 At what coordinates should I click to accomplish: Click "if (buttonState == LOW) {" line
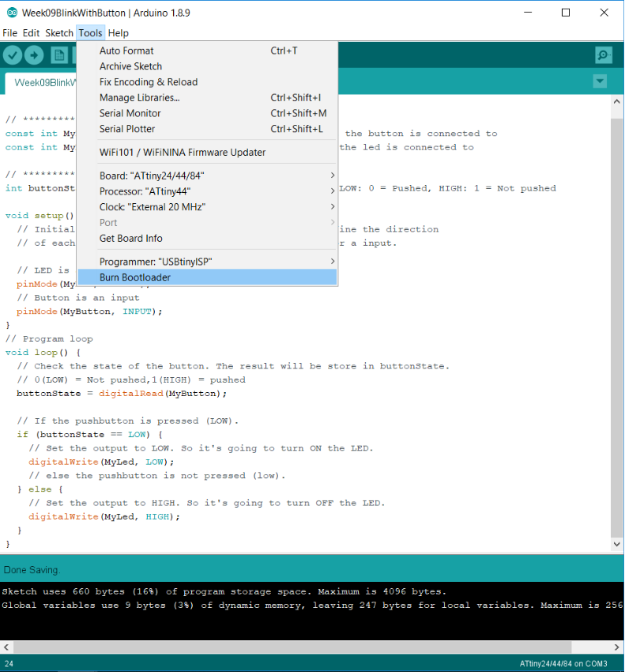89,435
